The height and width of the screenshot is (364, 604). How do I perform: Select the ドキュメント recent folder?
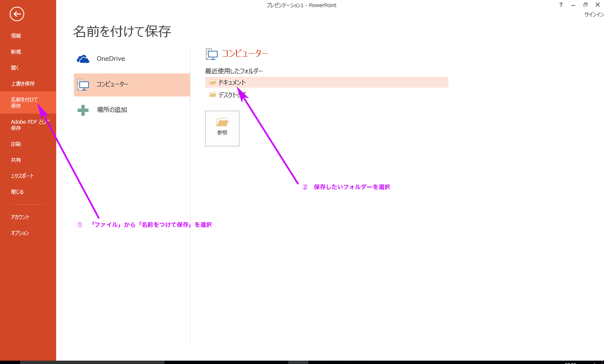click(327, 82)
